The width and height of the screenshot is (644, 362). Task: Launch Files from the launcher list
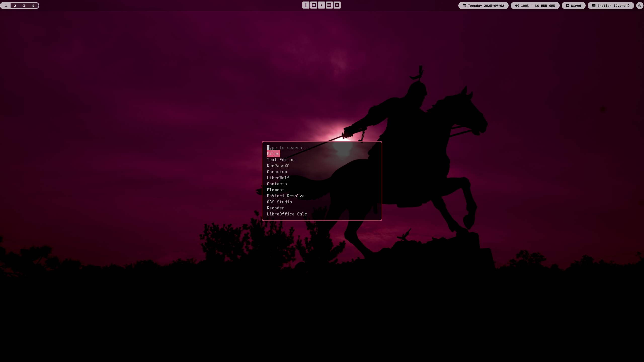(273, 154)
